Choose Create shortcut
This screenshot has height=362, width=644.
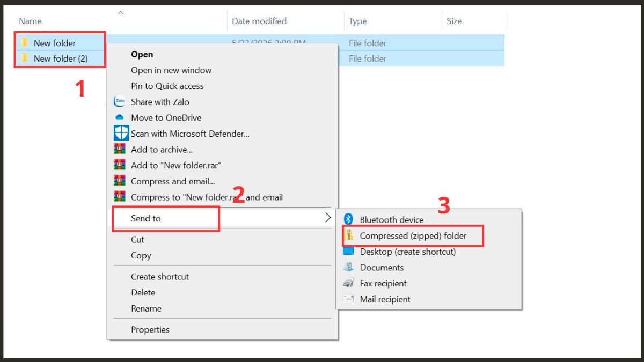point(160,277)
